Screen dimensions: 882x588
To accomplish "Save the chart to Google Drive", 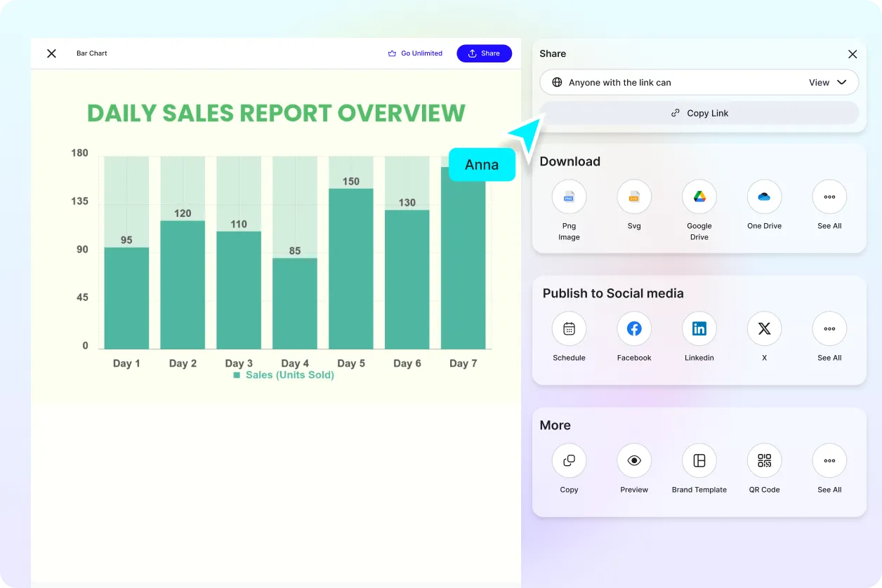I will (699, 197).
